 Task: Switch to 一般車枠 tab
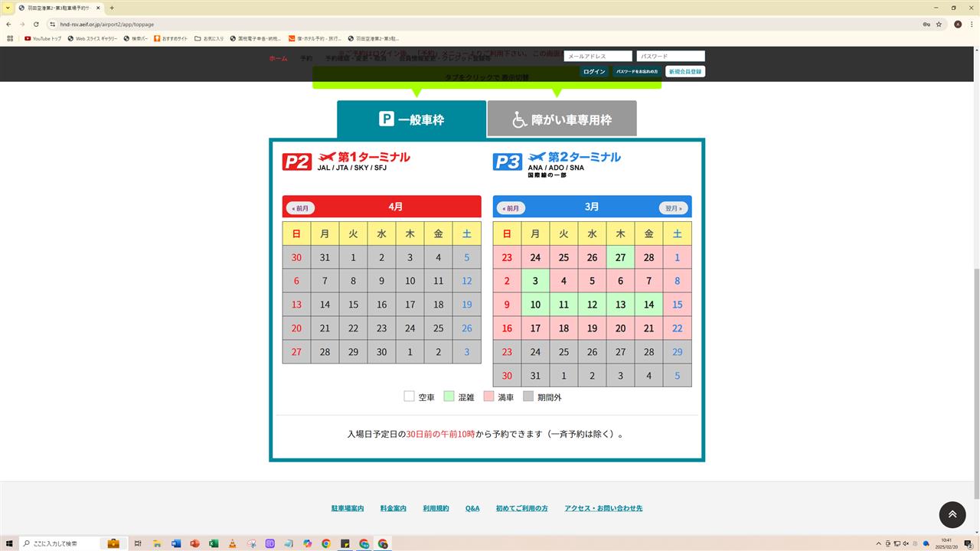click(412, 119)
